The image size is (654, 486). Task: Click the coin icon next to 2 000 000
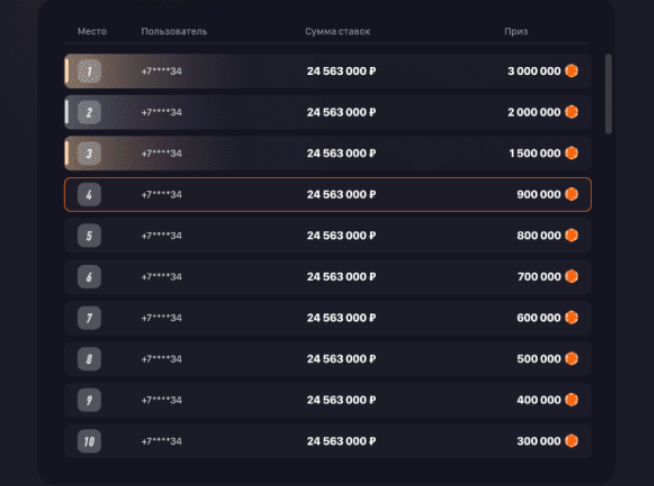click(571, 112)
